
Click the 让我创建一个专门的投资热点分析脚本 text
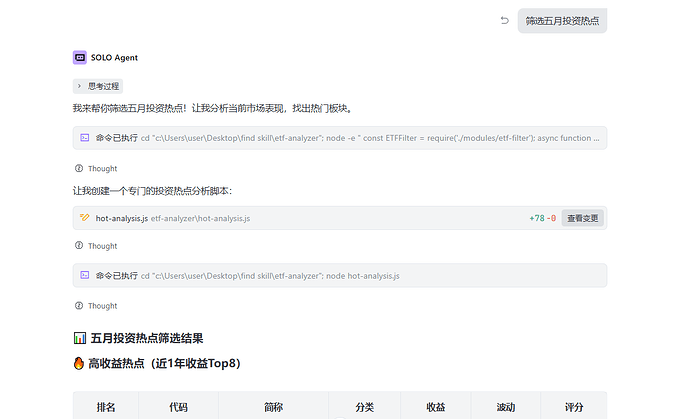click(x=152, y=191)
